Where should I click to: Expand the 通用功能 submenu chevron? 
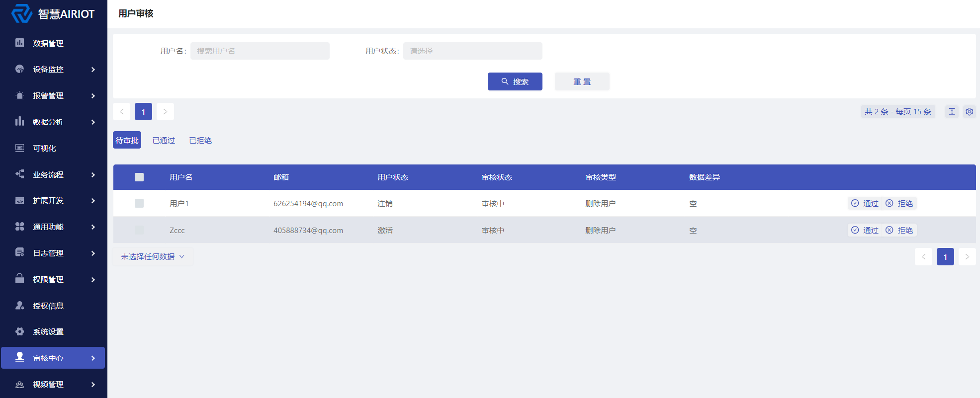pos(93,227)
